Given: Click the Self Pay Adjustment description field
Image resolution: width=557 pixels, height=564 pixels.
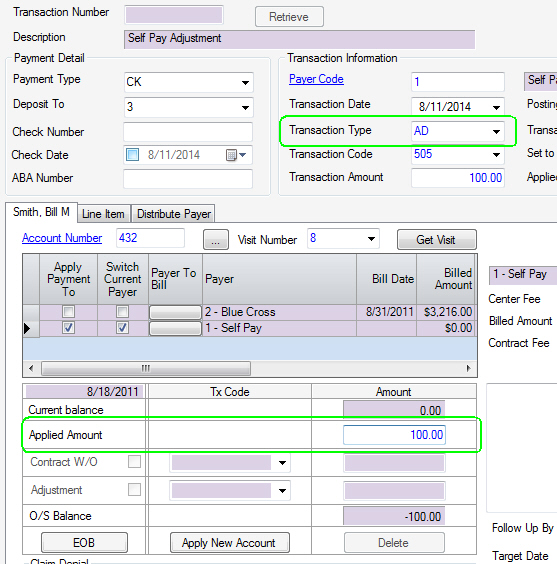Looking at the screenshot, I should (299, 39).
